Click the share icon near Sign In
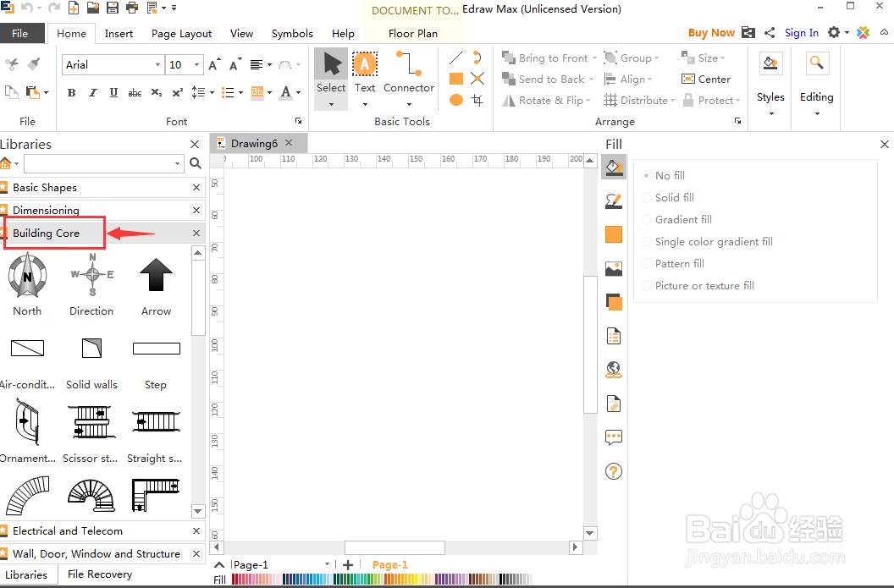Image resolution: width=894 pixels, height=588 pixels. (770, 33)
